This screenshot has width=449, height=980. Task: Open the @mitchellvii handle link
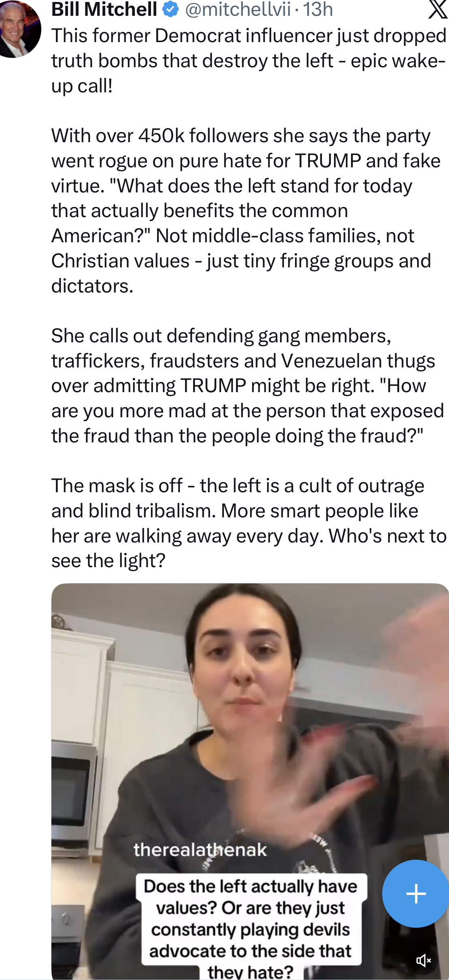coord(238,9)
